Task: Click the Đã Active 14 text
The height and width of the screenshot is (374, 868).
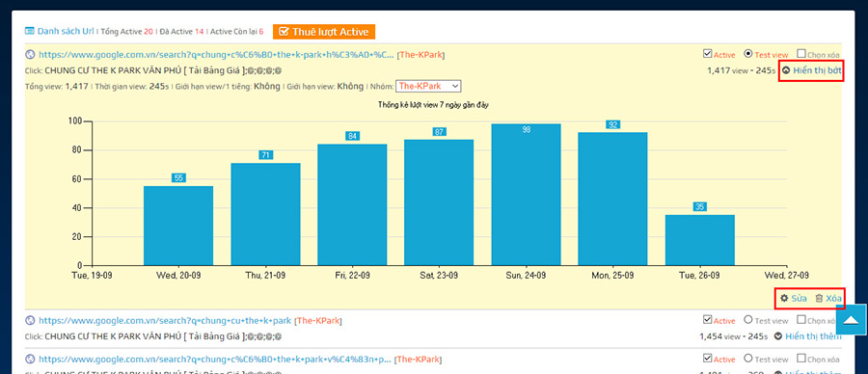Action: [x=181, y=32]
